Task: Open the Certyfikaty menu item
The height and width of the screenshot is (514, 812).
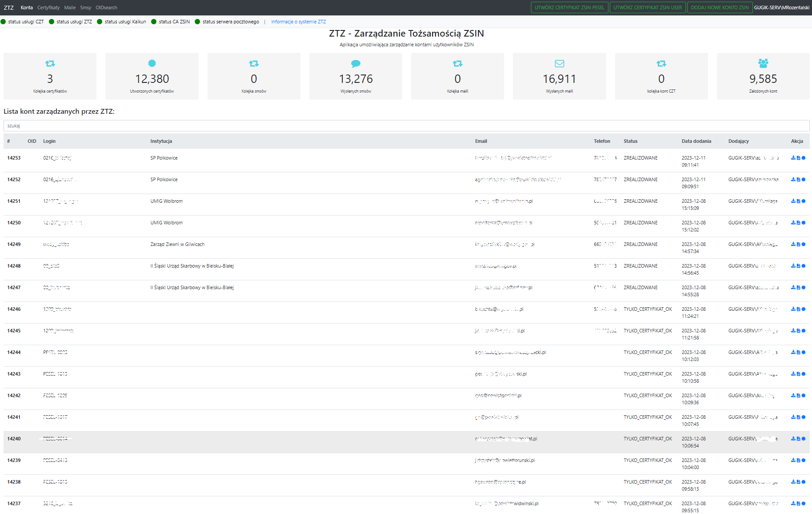Action: pos(48,7)
